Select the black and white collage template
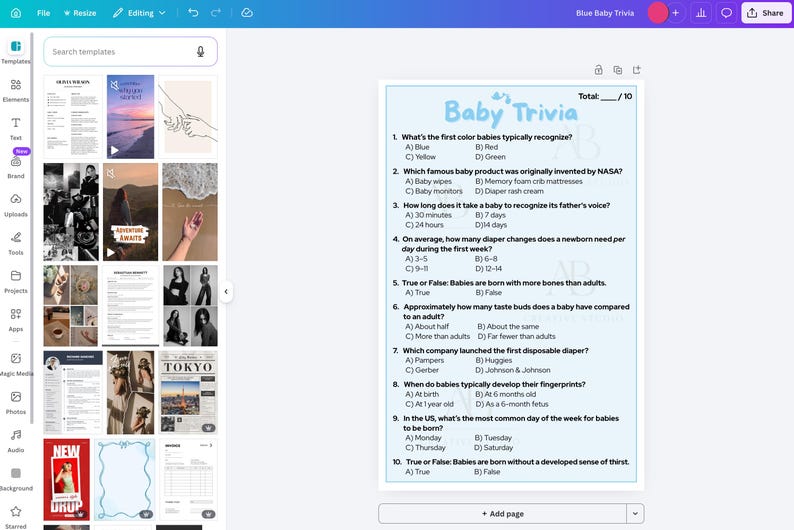The image size is (794, 530). click(71, 212)
